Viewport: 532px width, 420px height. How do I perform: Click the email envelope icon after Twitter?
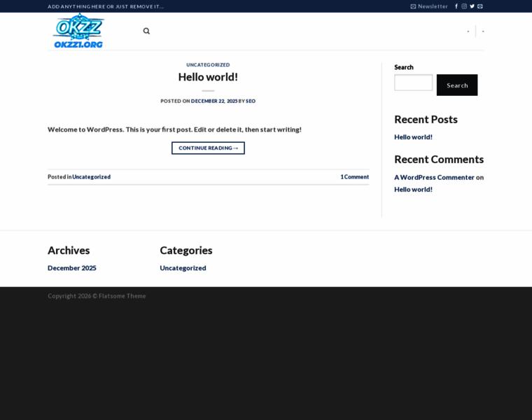(479, 6)
